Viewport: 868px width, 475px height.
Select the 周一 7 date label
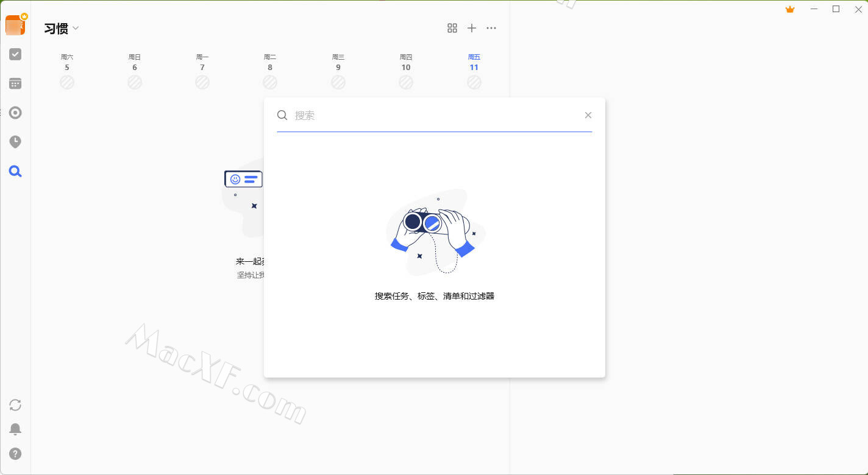coord(202,62)
